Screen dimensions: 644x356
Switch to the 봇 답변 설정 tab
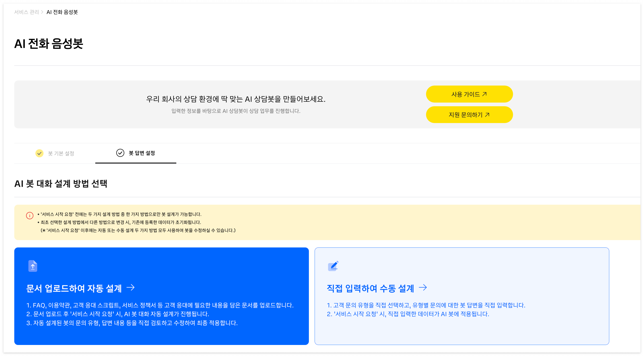pos(142,153)
